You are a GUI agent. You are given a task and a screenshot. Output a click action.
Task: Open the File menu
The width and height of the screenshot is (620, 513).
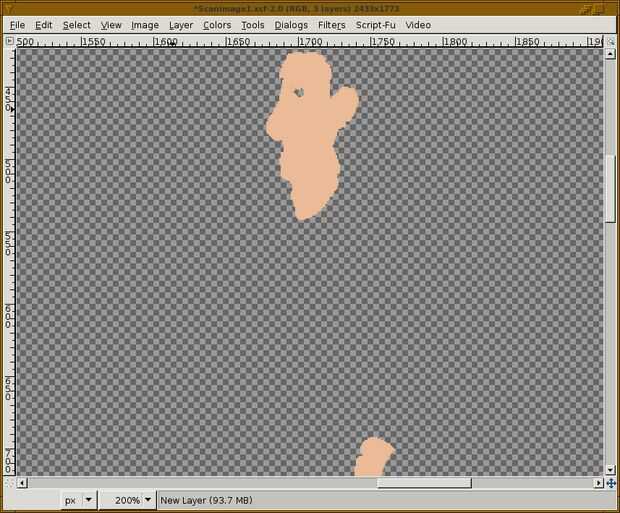[x=17, y=25]
